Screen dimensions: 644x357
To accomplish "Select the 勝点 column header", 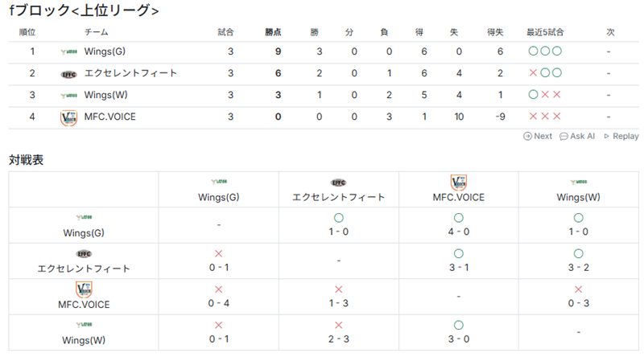I will [274, 32].
